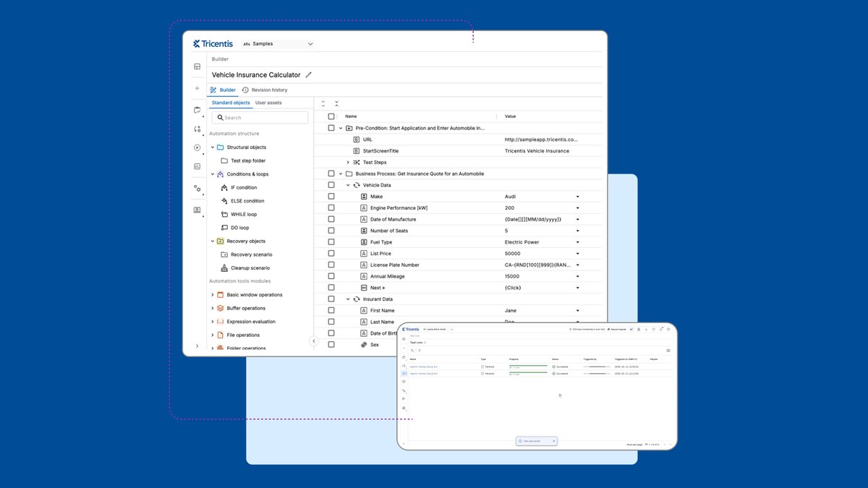Screen dimensions: 868x488
Task: Open the dashboard layout icon in left sidebar
Action: 197,67
